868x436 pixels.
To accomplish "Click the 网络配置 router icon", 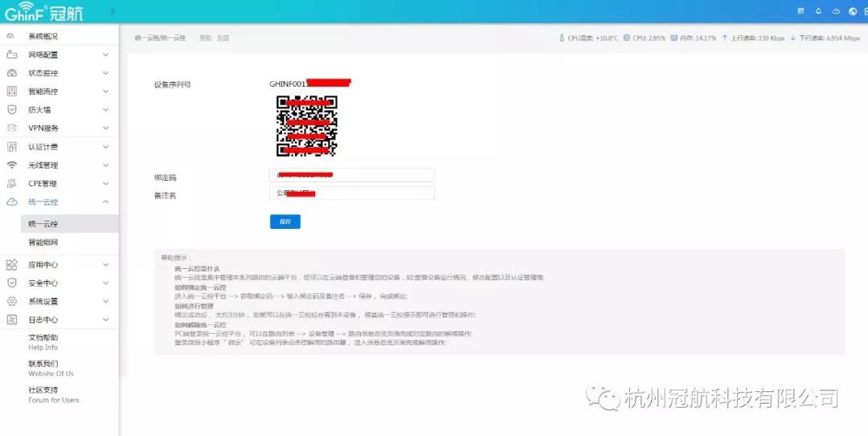I will click(x=11, y=55).
